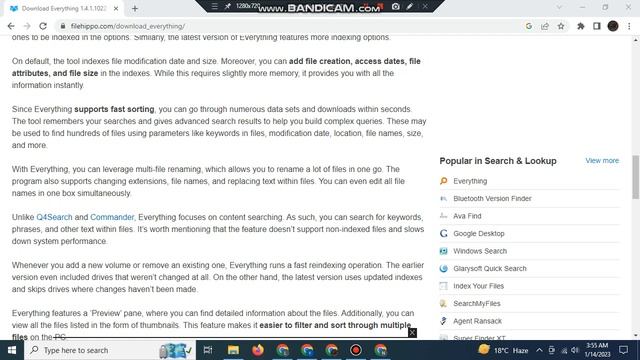The height and width of the screenshot is (360, 640).
Task: Open the Commander link
Action: [112, 217]
